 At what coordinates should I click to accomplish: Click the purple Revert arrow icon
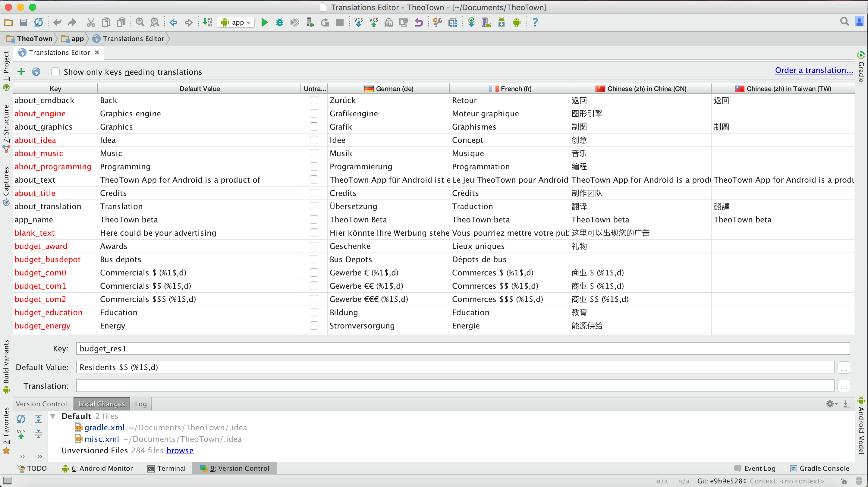(x=419, y=23)
